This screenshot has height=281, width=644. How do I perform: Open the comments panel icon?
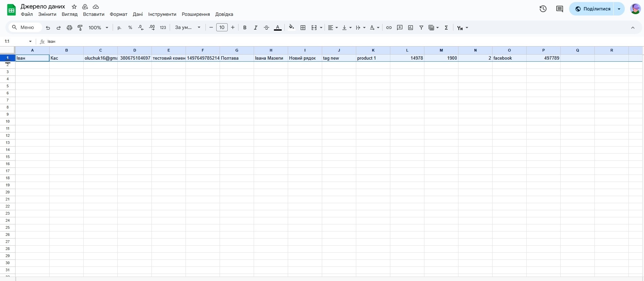(560, 9)
